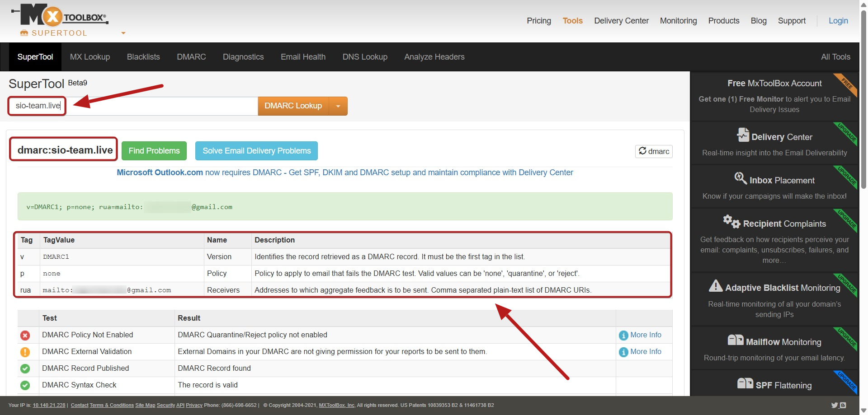The width and height of the screenshot is (868, 415).
Task: Open the DNS Lookup tab
Action: point(365,57)
